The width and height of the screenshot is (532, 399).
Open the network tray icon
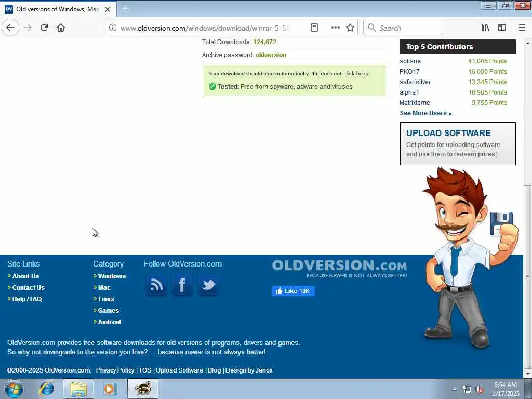click(x=467, y=390)
